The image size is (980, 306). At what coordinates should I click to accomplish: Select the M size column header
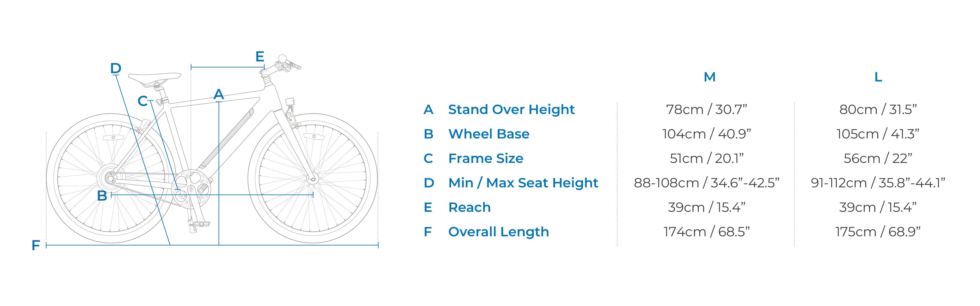click(710, 77)
